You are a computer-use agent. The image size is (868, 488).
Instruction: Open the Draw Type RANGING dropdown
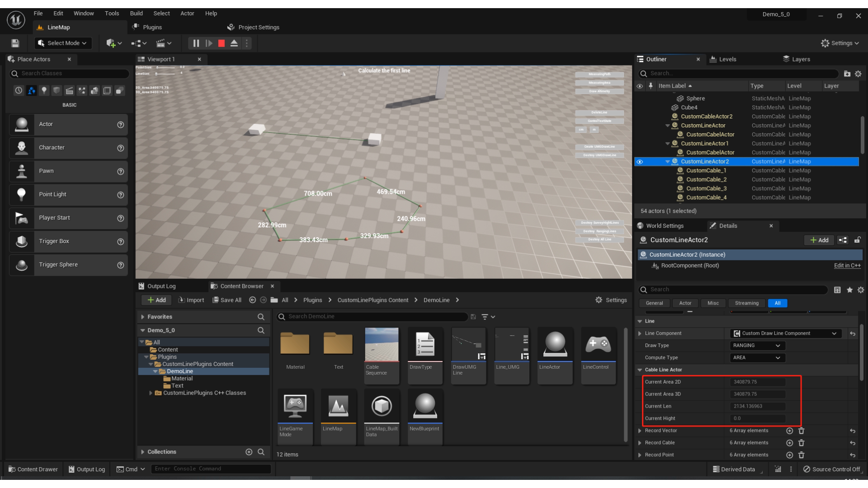pyautogui.click(x=757, y=346)
